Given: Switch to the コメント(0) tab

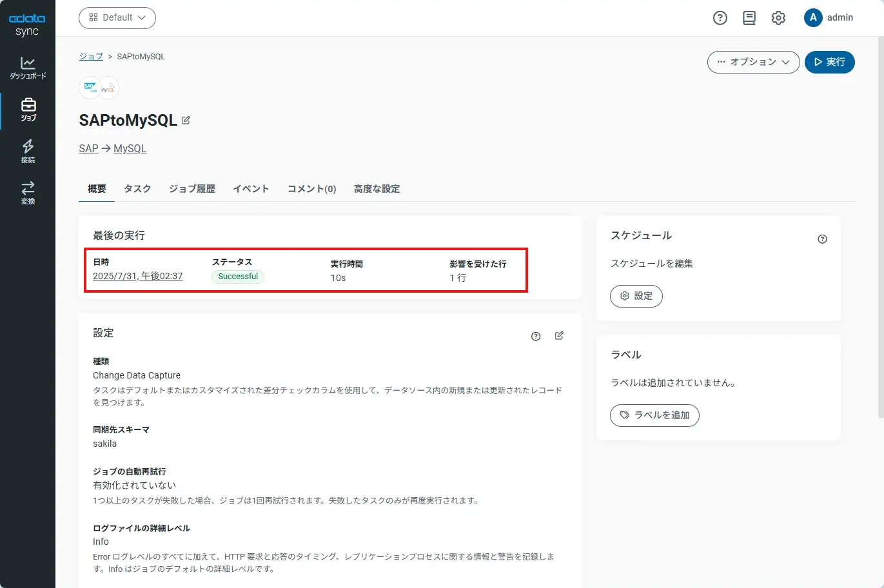Looking at the screenshot, I should [x=312, y=189].
